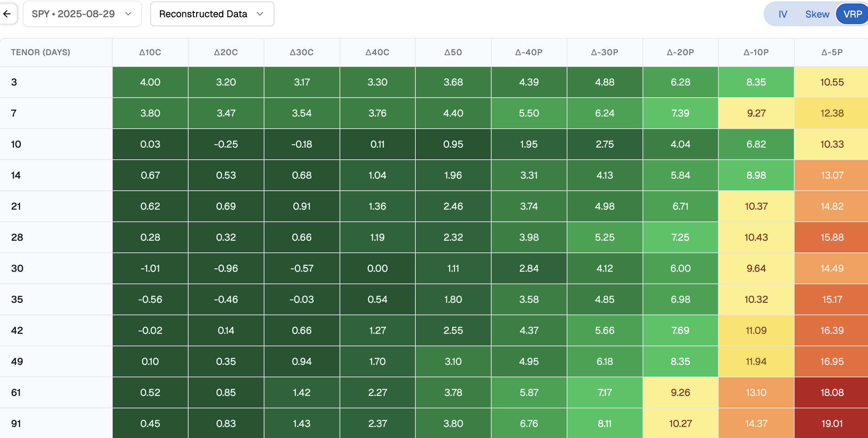The height and width of the screenshot is (438, 868).
Task: Click the 4.00 cell in tenor 3 row
Action: 150,82
